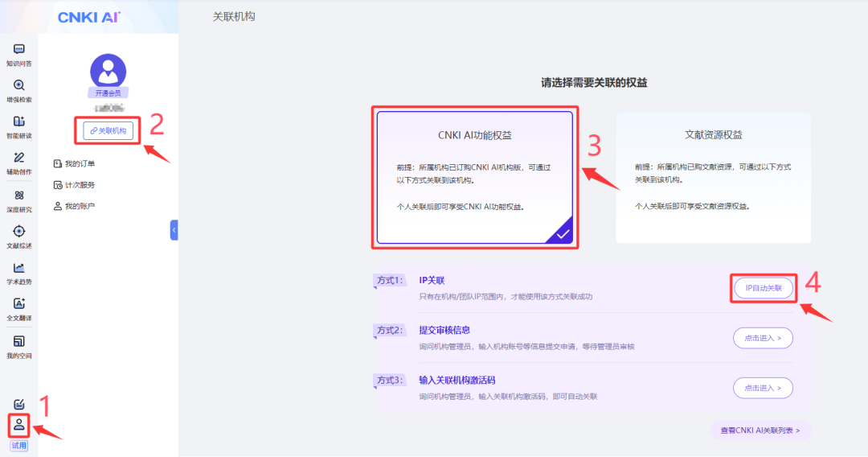Viewport: 868px width, 457px height.
Task: Collapse the left panel with the blue arrow
Action: point(174,230)
